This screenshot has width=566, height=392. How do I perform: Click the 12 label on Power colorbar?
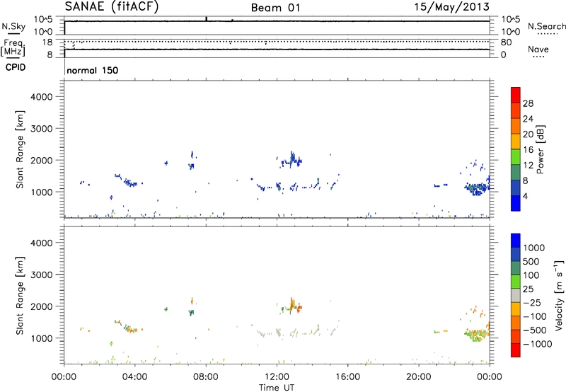pyautogui.click(x=528, y=166)
